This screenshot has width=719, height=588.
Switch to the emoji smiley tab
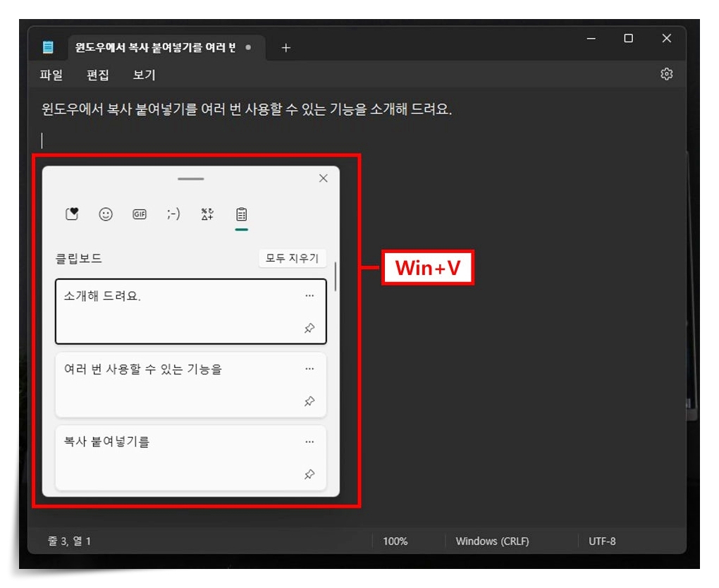coord(106,214)
